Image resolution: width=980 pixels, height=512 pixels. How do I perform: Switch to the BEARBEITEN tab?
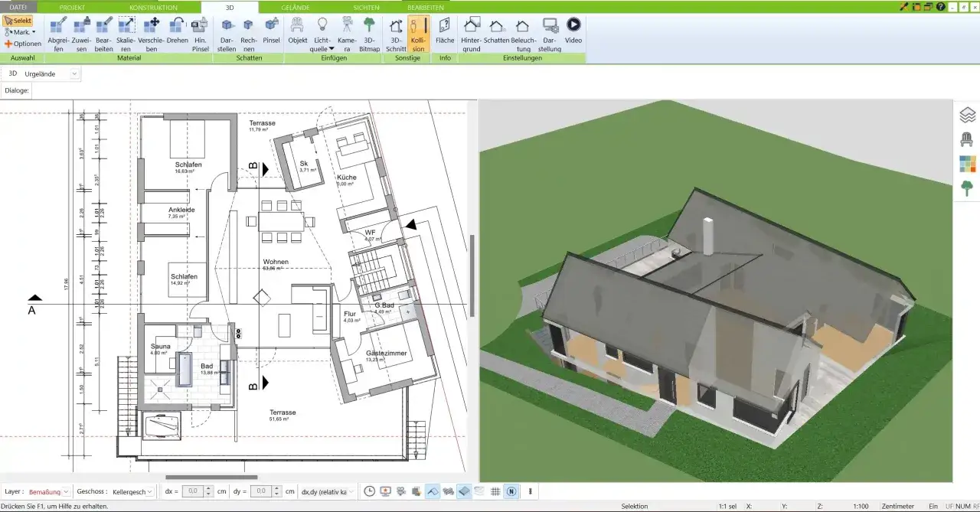[425, 7]
